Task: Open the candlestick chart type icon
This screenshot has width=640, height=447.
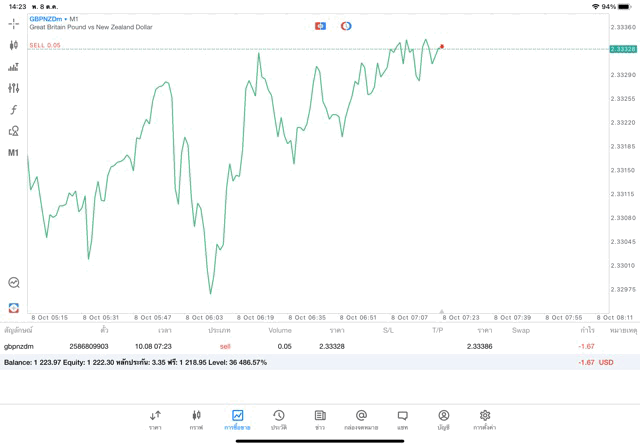Action: click(x=14, y=45)
